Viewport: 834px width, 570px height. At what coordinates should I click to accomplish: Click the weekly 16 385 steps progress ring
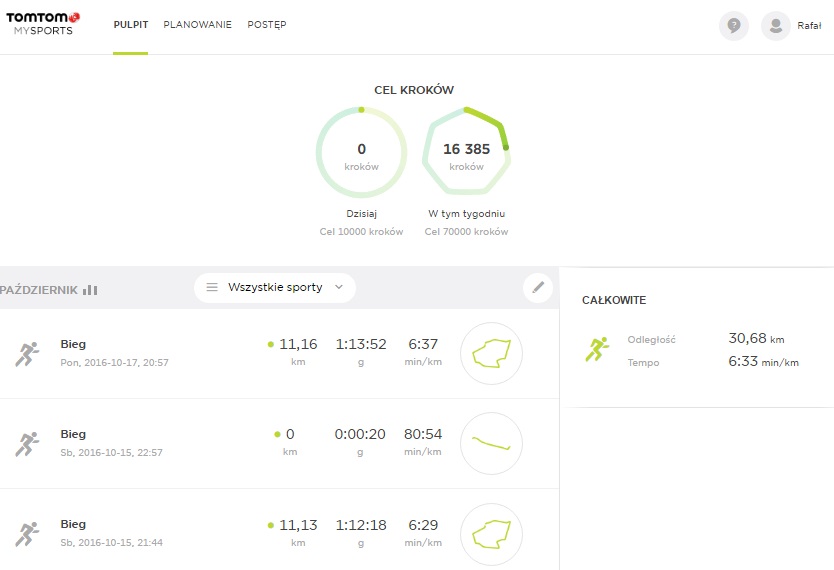[x=466, y=150]
